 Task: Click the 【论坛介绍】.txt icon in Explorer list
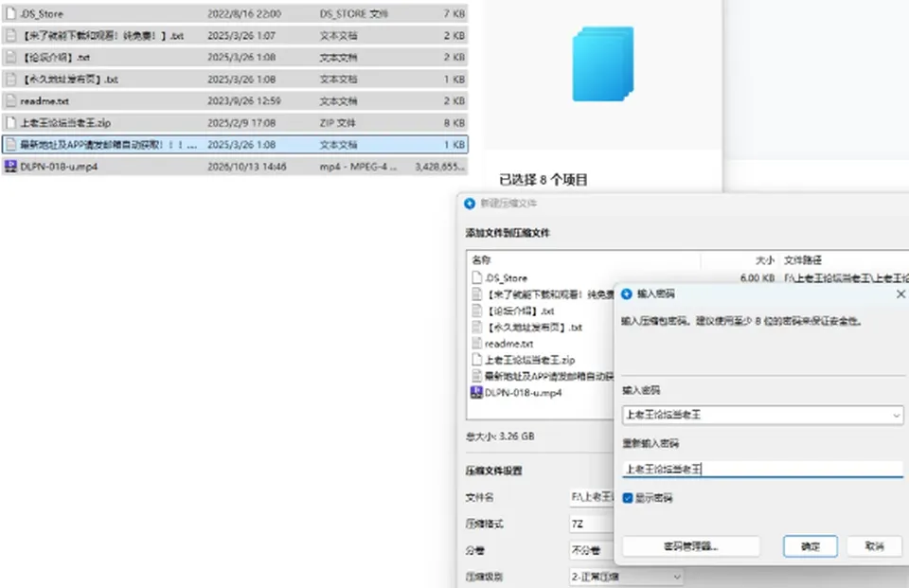(10, 57)
